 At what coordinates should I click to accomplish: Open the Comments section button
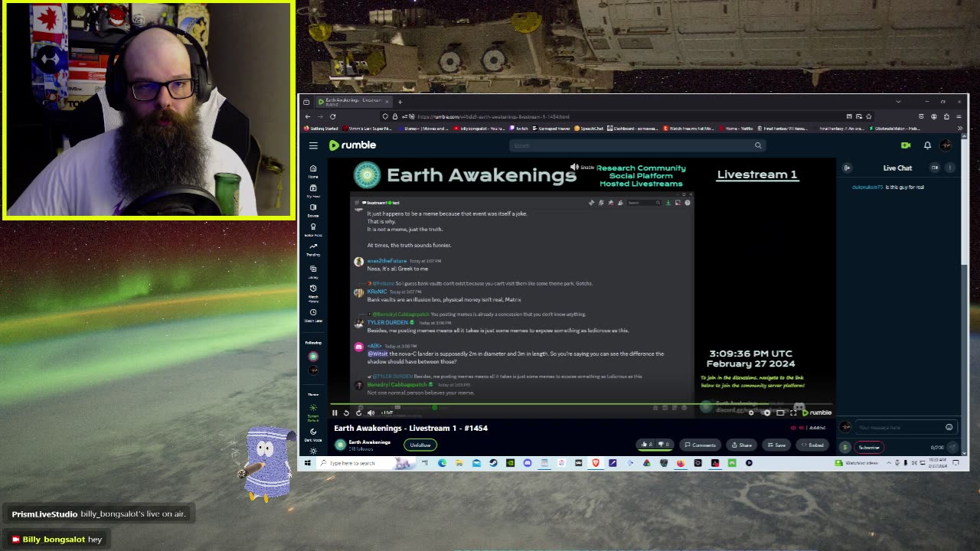(x=700, y=445)
